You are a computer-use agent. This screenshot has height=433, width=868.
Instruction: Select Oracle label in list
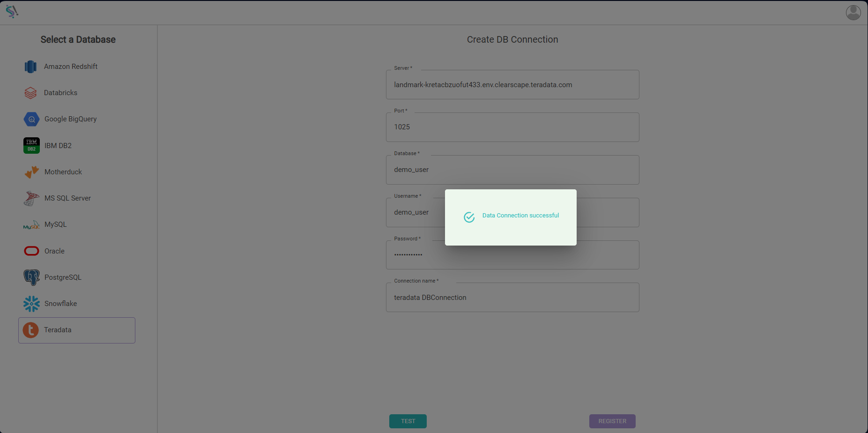54,251
